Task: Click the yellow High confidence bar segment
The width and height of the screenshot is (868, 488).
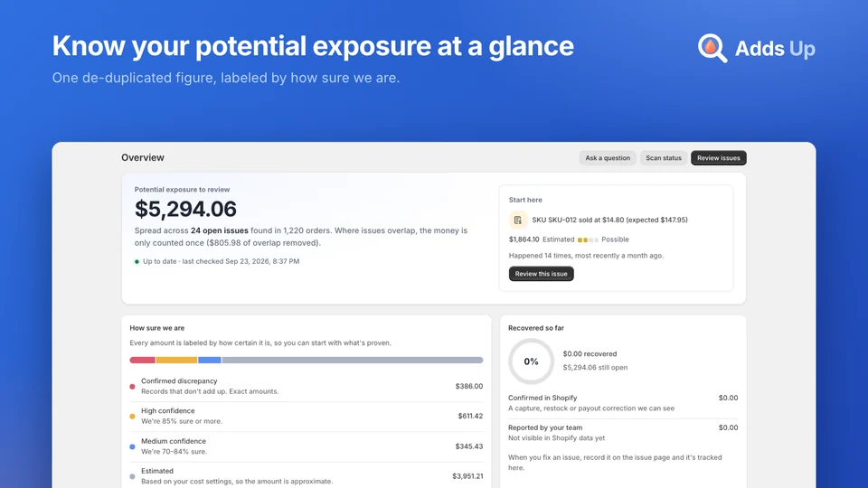Action: coord(176,361)
